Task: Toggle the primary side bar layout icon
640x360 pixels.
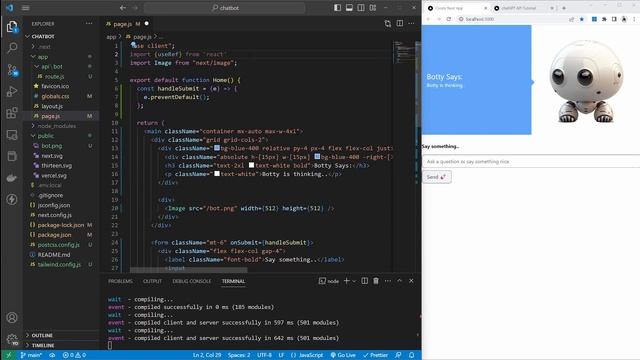Action: pyautogui.click(x=337, y=8)
